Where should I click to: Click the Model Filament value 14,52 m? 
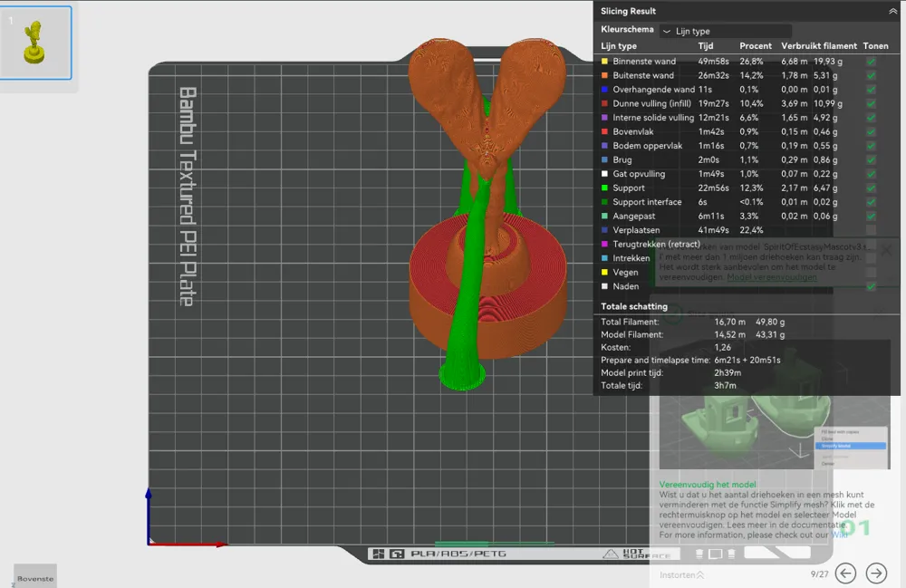click(729, 334)
